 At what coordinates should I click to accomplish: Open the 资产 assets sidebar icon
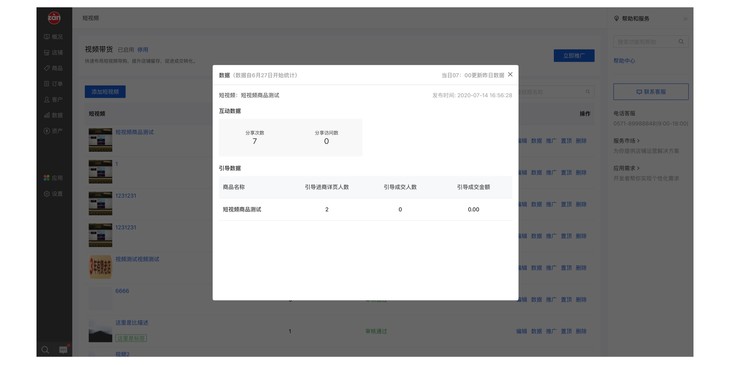coord(47,131)
